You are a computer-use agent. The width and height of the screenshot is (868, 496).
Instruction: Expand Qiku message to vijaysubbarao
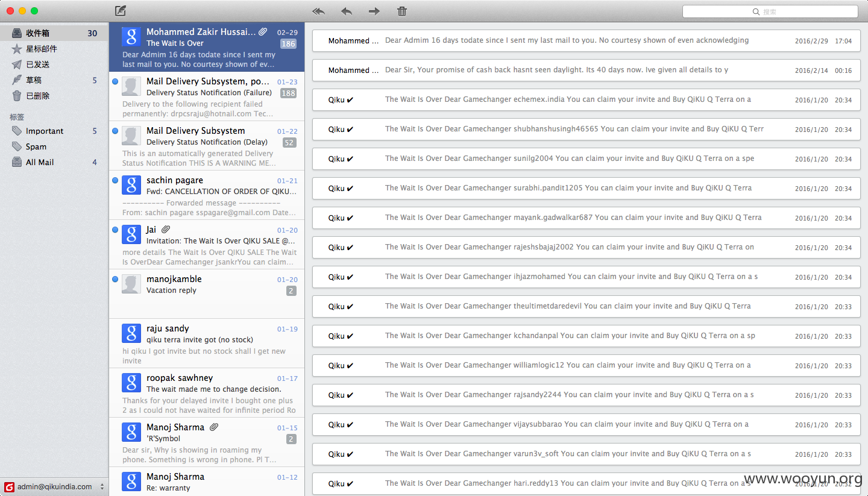click(586, 425)
